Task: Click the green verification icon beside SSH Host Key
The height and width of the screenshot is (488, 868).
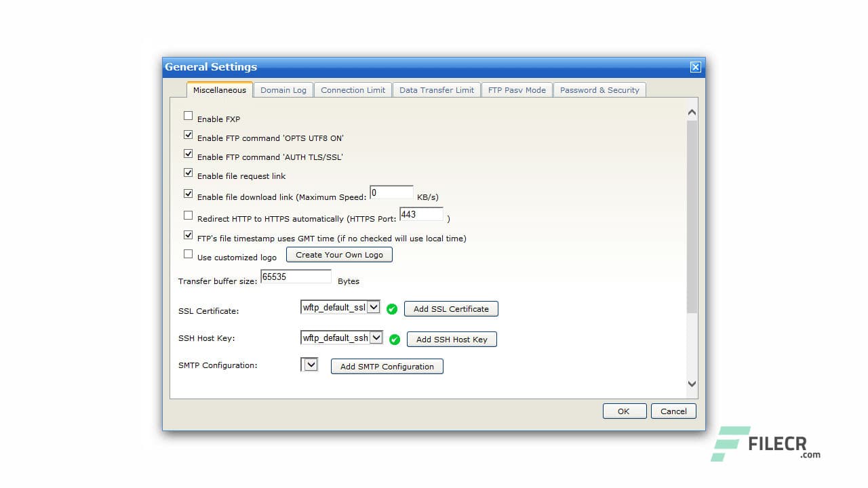Action: point(395,340)
